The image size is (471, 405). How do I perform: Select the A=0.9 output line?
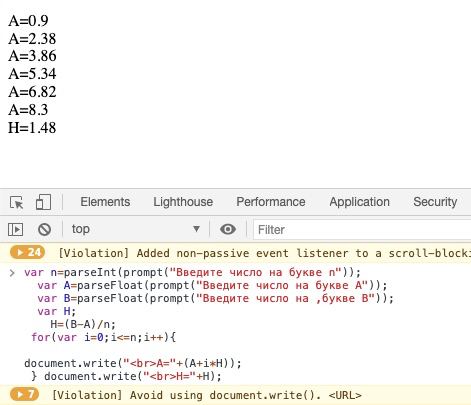tap(28, 21)
